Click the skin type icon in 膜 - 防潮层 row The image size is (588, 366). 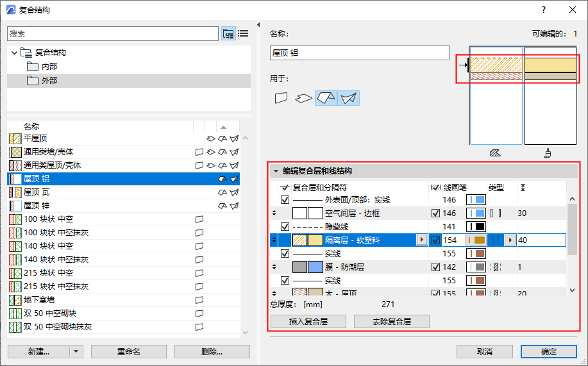click(x=496, y=267)
